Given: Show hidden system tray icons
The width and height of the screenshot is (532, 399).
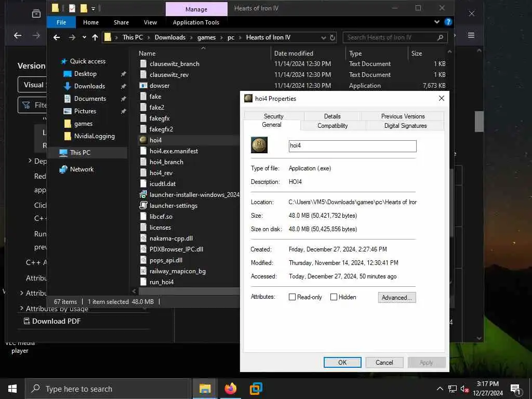Looking at the screenshot, I should (x=440, y=389).
